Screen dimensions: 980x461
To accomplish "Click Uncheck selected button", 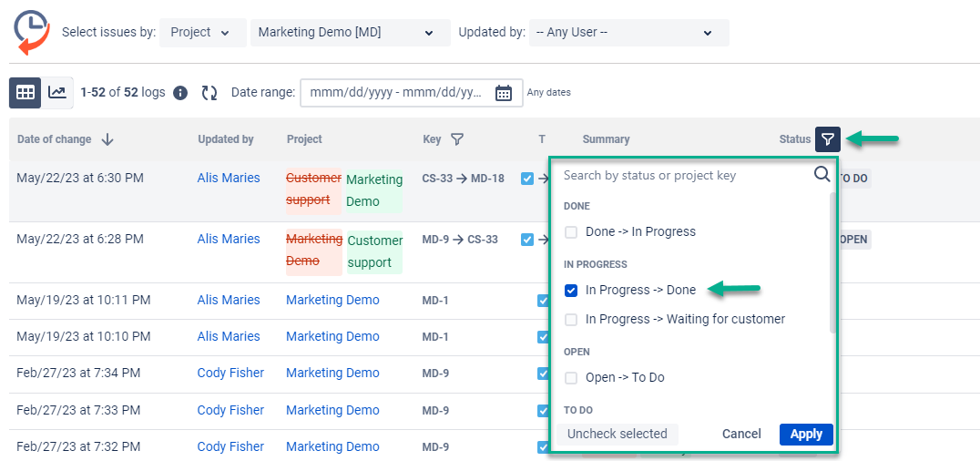I will coord(617,435).
